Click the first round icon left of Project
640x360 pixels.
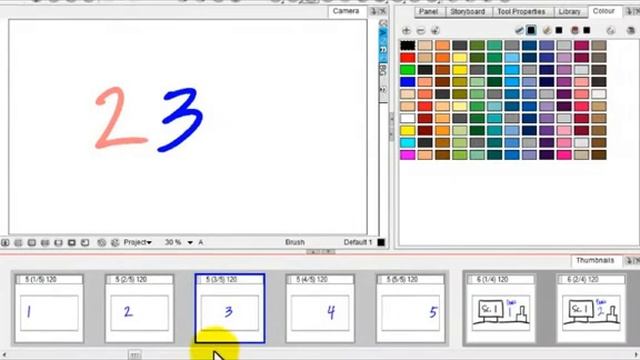102,243
